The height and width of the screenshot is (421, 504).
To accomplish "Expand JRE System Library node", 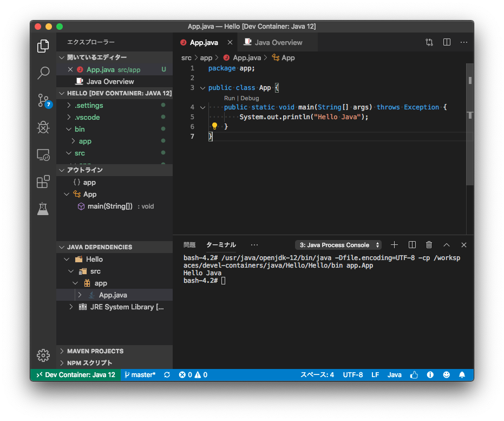I will [71, 307].
